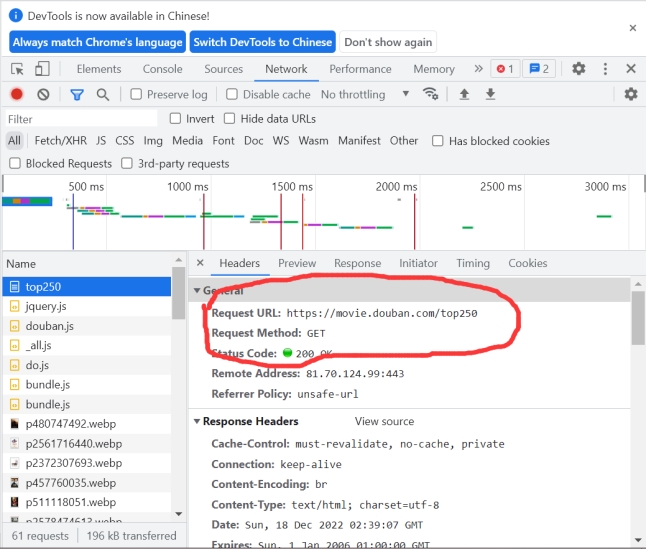The width and height of the screenshot is (647, 549).
Task: Open the Sources tab
Action: coord(224,69)
